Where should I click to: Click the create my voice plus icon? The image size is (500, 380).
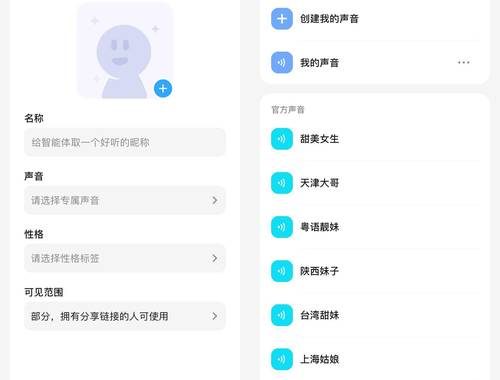pos(282,19)
